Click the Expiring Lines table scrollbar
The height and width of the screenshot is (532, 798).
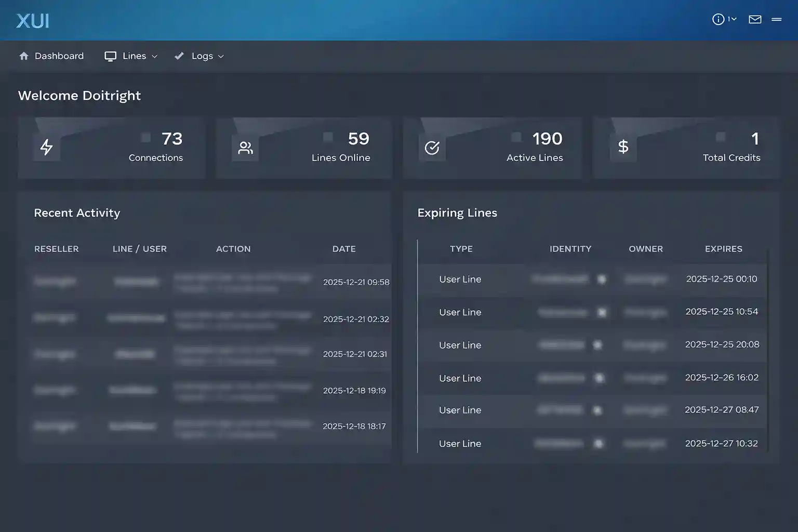[768, 350]
